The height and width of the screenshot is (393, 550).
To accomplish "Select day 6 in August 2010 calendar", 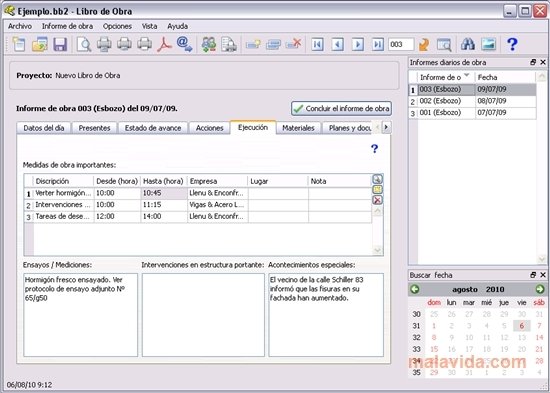I will point(522,326).
